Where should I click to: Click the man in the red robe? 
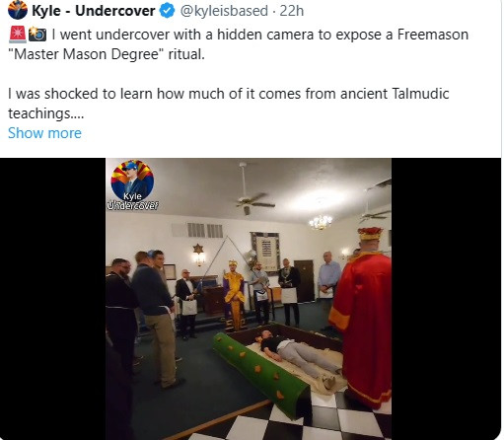(364, 316)
